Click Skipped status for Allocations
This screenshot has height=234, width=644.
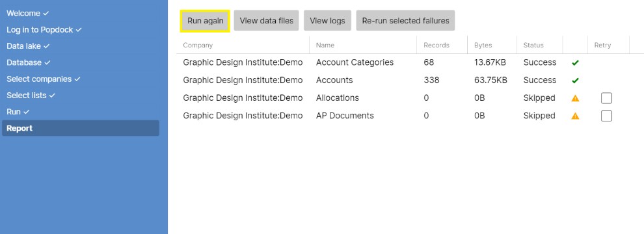pos(539,97)
